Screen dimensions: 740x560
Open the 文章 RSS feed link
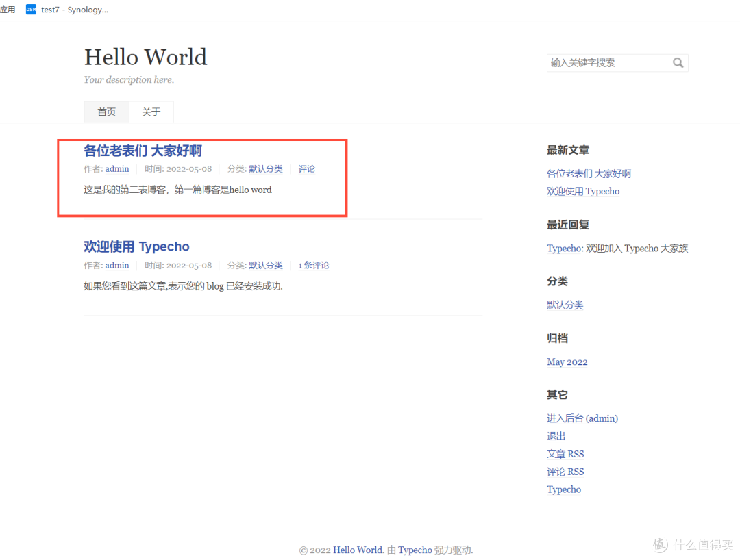(565, 453)
